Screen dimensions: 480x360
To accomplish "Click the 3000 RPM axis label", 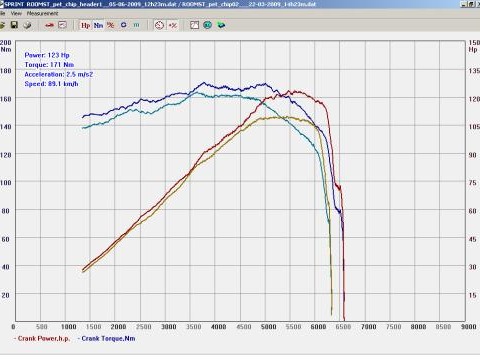I will (x=169, y=327).
